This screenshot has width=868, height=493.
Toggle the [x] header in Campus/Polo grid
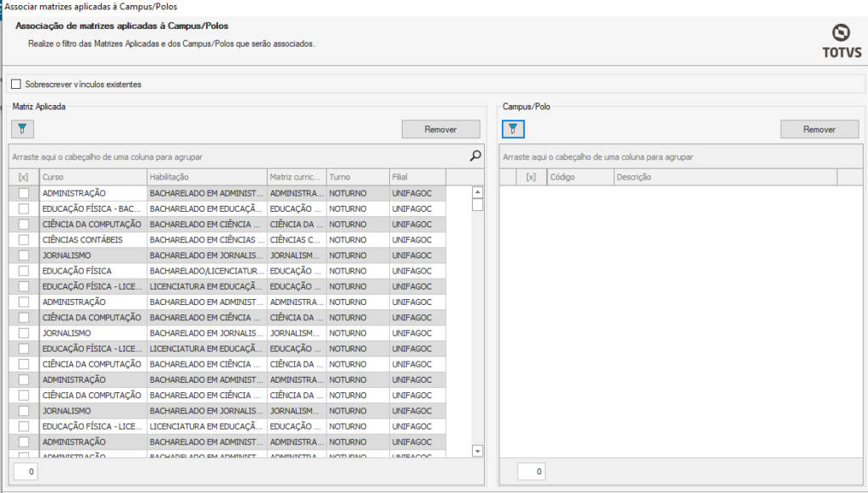[531, 177]
